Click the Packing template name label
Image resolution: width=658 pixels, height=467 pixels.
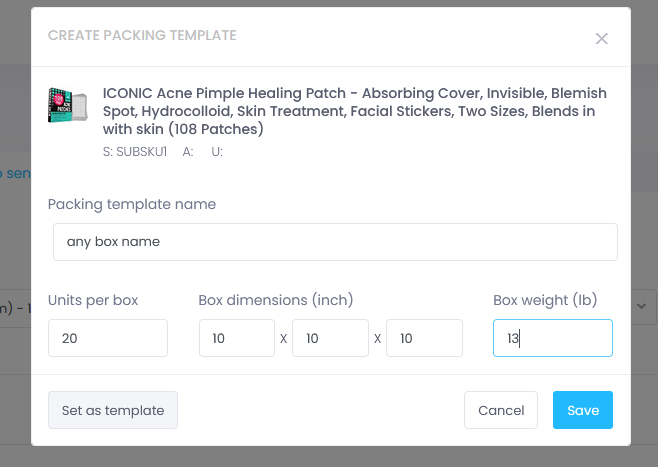pos(132,204)
